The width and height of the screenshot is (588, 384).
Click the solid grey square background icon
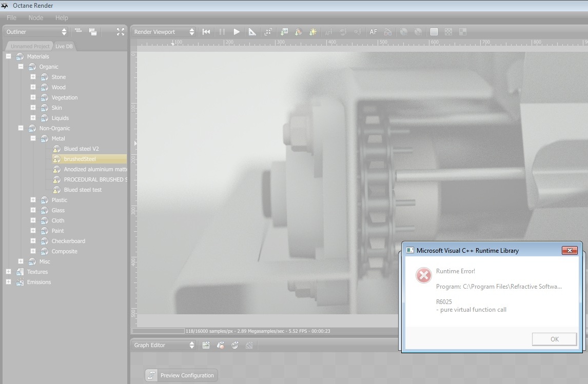[x=434, y=32]
